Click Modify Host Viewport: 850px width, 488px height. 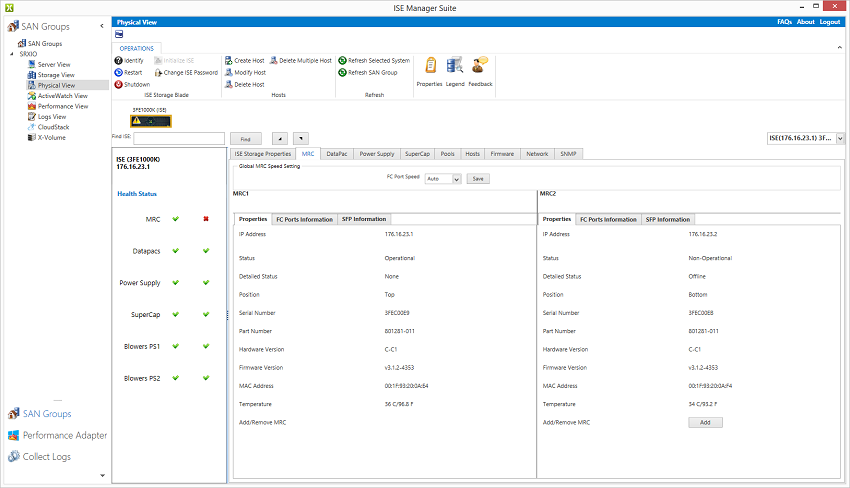246,73
